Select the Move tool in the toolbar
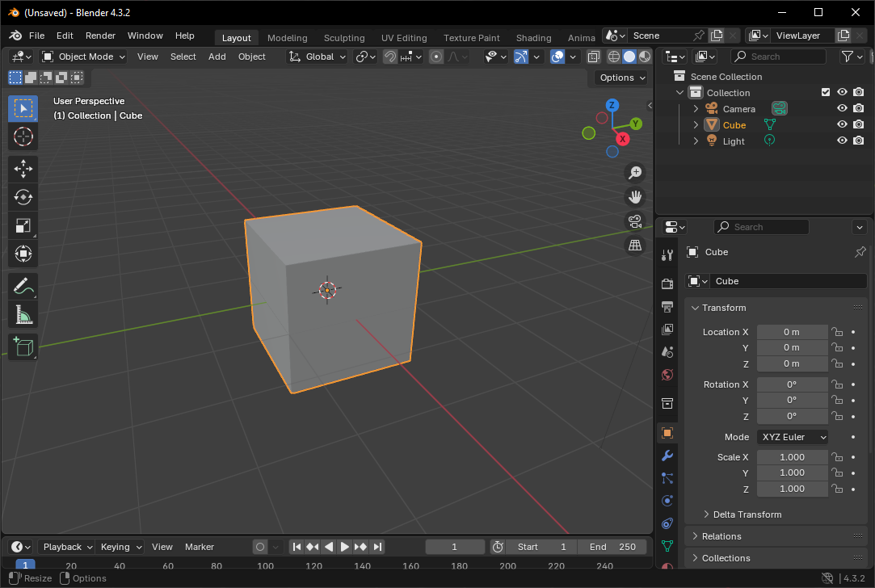 coord(23,169)
